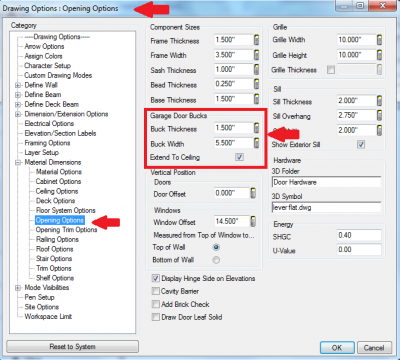400x360 pixels.
Task: Open Opening Trim Options in tree
Action: (66, 230)
